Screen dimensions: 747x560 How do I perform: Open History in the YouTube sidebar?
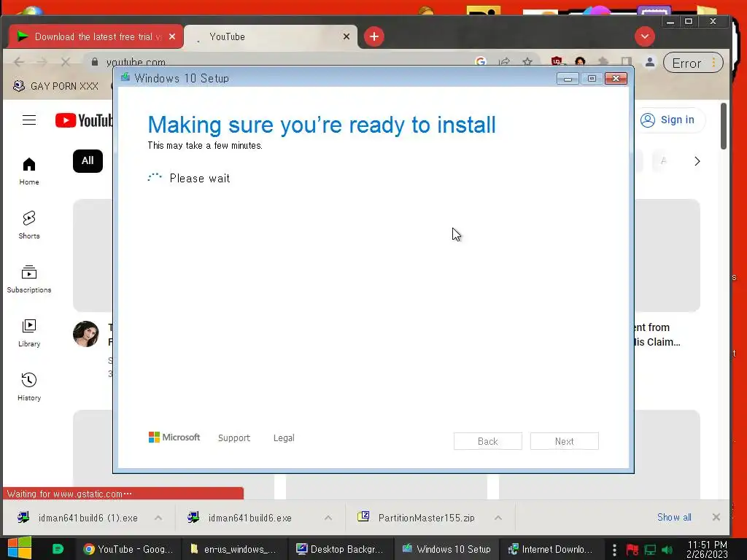29,386
